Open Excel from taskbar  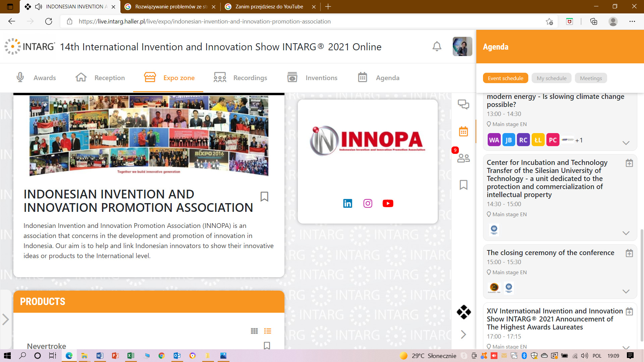(x=130, y=356)
